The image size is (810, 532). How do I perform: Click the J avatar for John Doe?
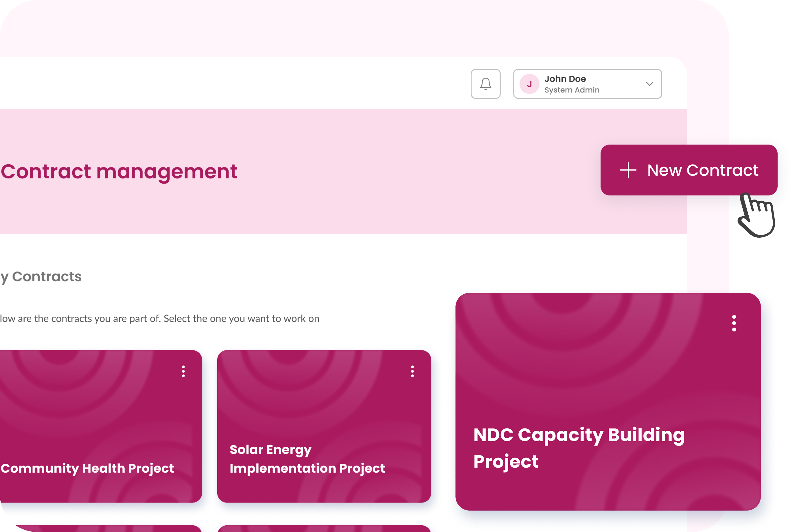point(529,84)
